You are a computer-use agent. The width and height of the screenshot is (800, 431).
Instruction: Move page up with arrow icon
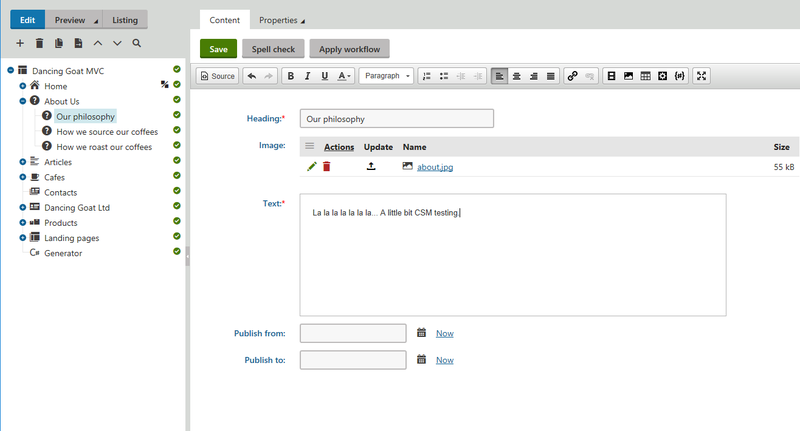97,43
